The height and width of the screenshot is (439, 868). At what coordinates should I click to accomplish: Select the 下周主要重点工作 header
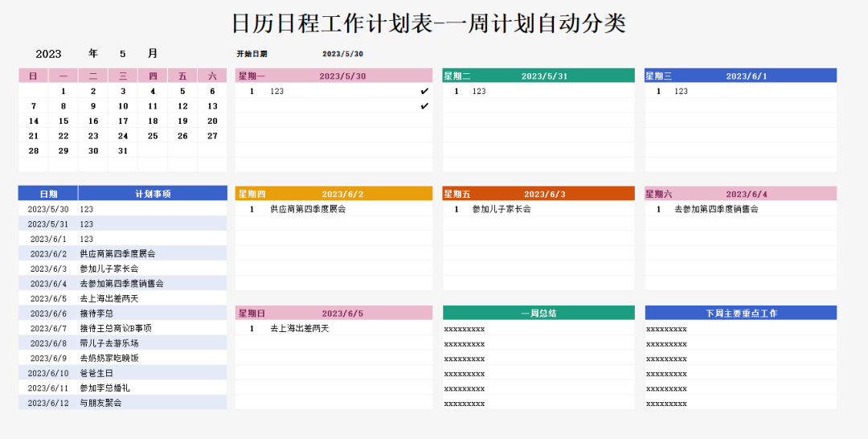[x=741, y=314]
